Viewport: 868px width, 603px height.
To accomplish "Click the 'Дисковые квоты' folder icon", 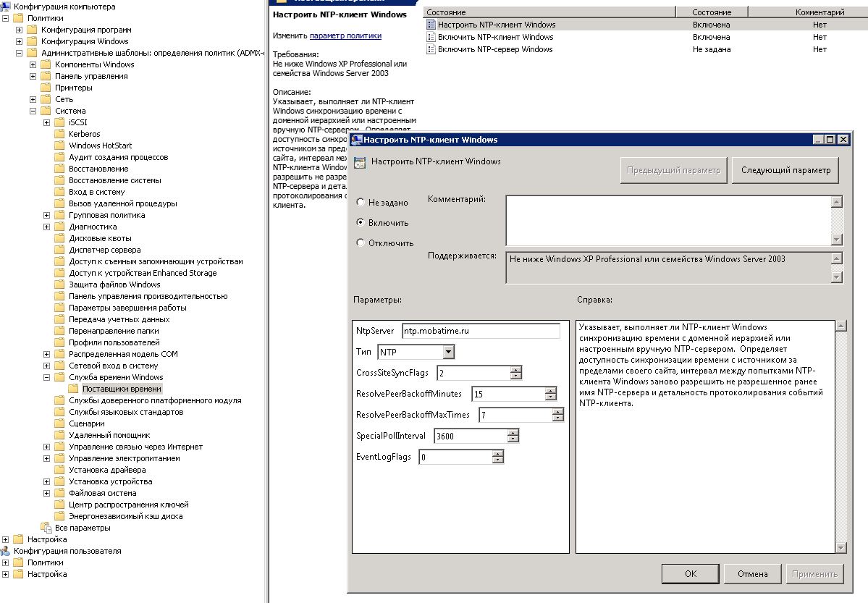I will click(x=59, y=238).
